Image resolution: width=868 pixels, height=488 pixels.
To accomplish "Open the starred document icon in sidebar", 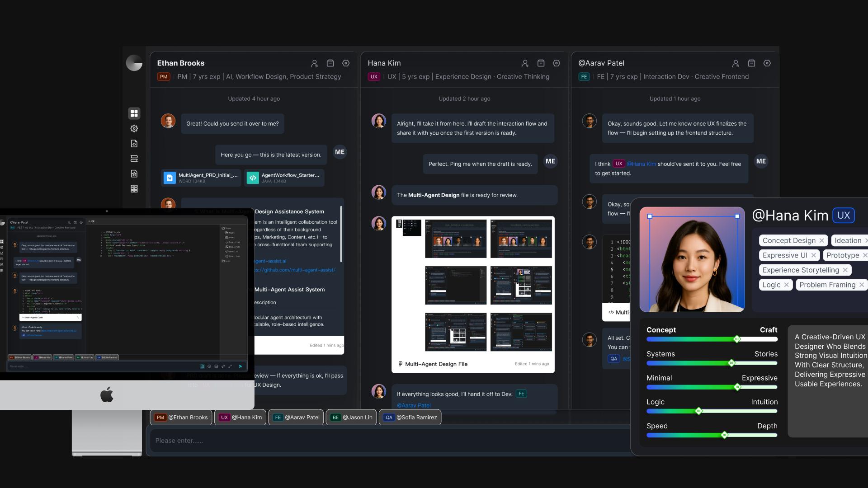I will pos(134,174).
